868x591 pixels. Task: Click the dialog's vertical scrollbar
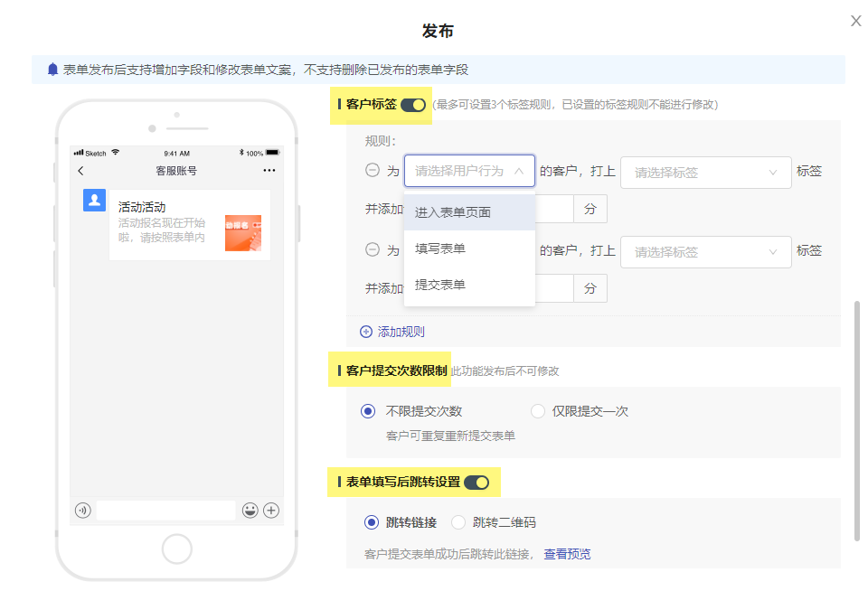click(857, 420)
